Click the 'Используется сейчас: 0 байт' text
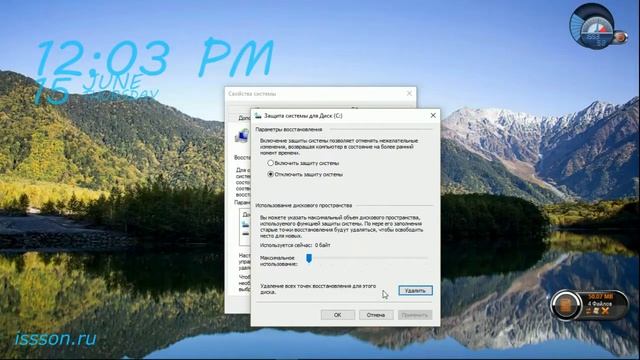The image size is (640, 360). pos(295,245)
